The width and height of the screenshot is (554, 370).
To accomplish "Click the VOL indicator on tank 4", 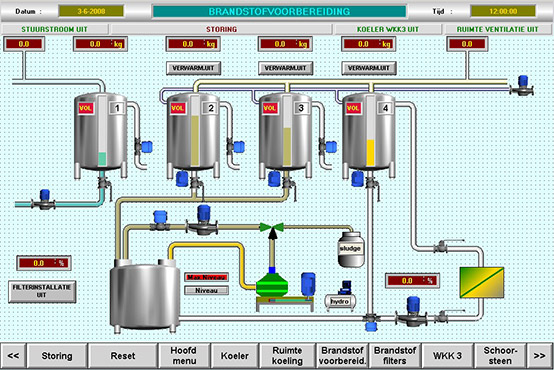I will pyautogui.click(x=354, y=108).
